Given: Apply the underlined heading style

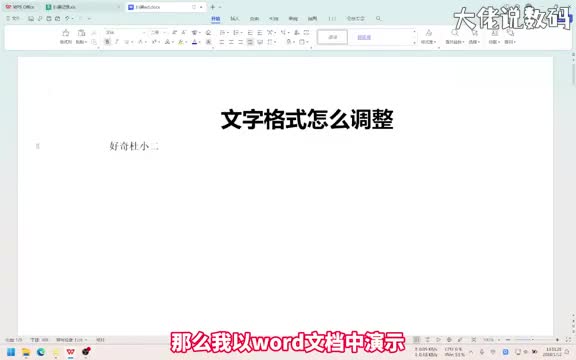Looking at the screenshot, I should [x=364, y=37].
